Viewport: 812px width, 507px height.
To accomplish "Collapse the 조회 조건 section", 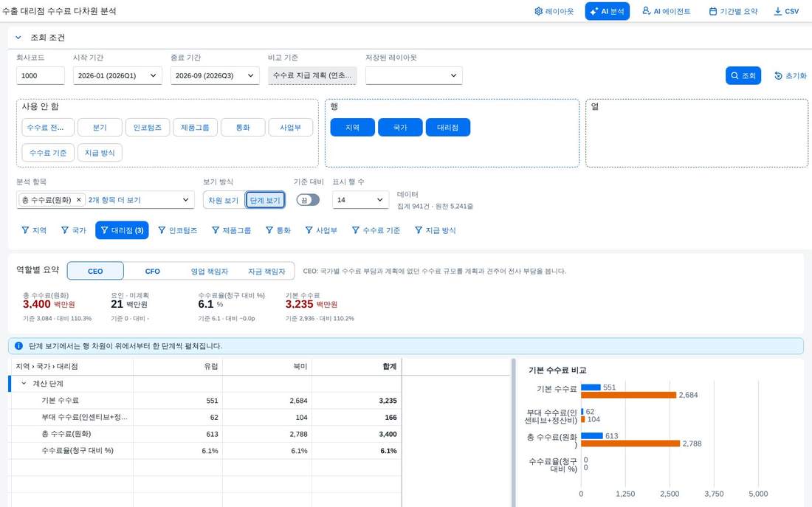I will (x=18, y=38).
